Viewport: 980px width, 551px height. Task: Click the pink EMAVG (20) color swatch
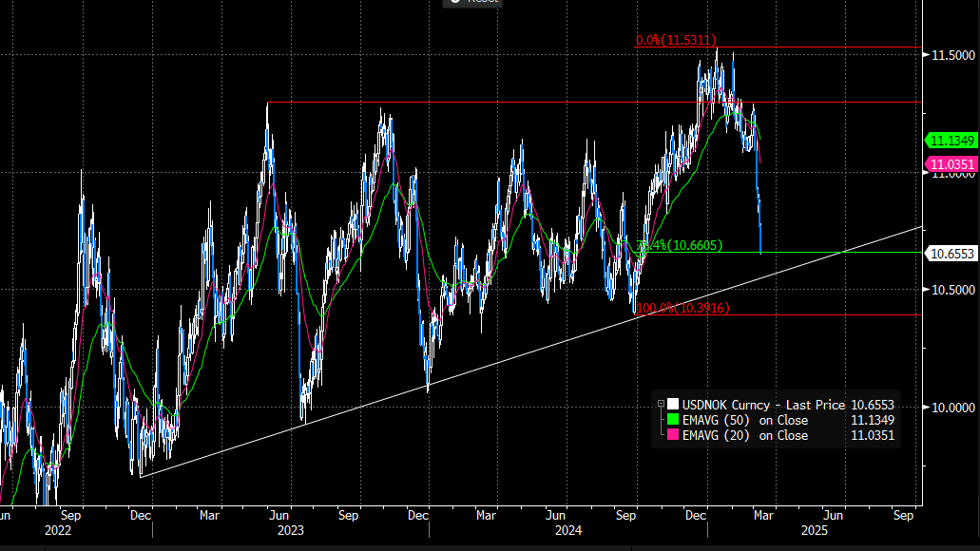[x=674, y=435]
